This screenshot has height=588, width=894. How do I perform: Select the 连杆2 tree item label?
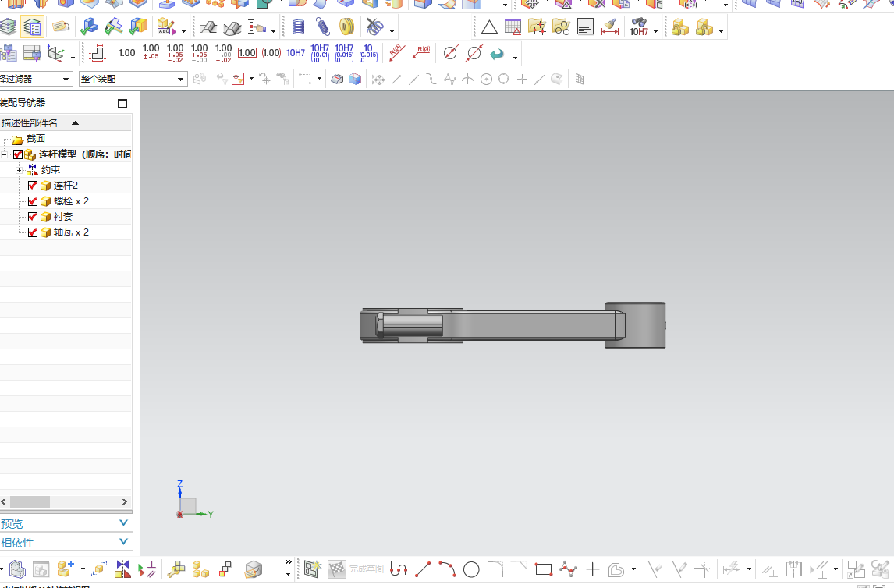pyautogui.click(x=66, y=186)
